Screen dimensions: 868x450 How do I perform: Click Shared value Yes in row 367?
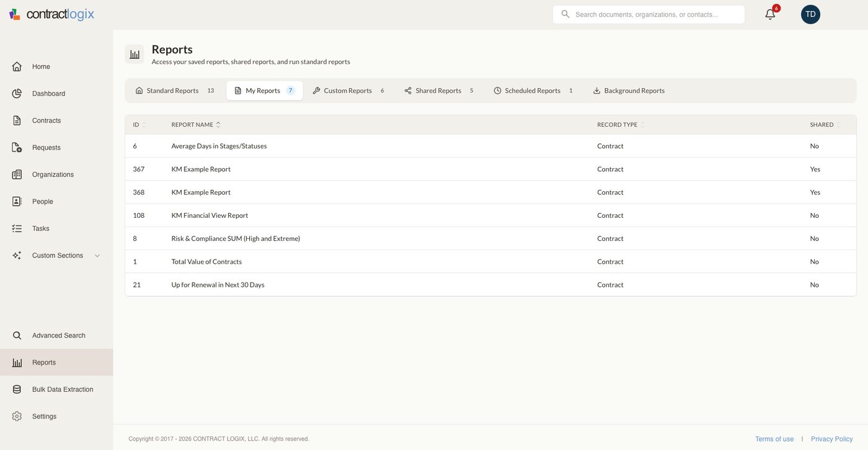pyautogui.click(x=815, y=169)
